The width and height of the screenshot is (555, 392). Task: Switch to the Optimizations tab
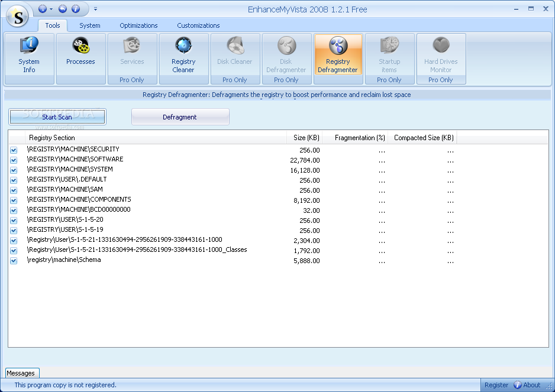[x=138, y=25]
